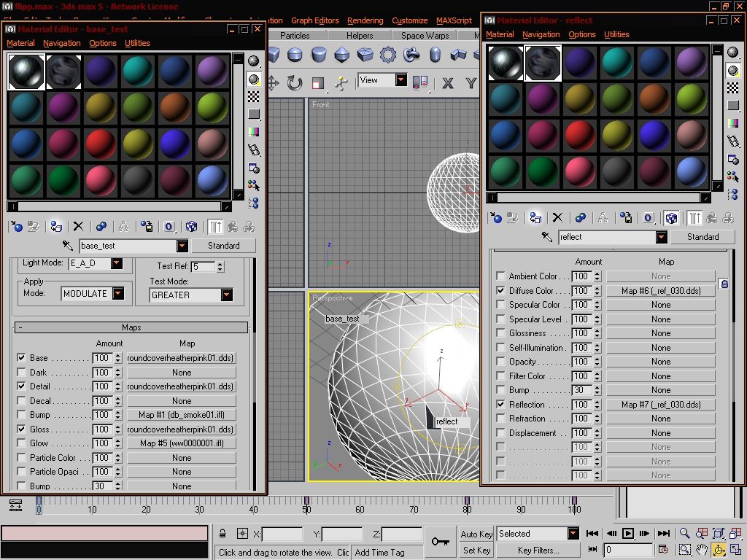Click Video Color Check icon in base_test editor

click(x=253, y=132)
